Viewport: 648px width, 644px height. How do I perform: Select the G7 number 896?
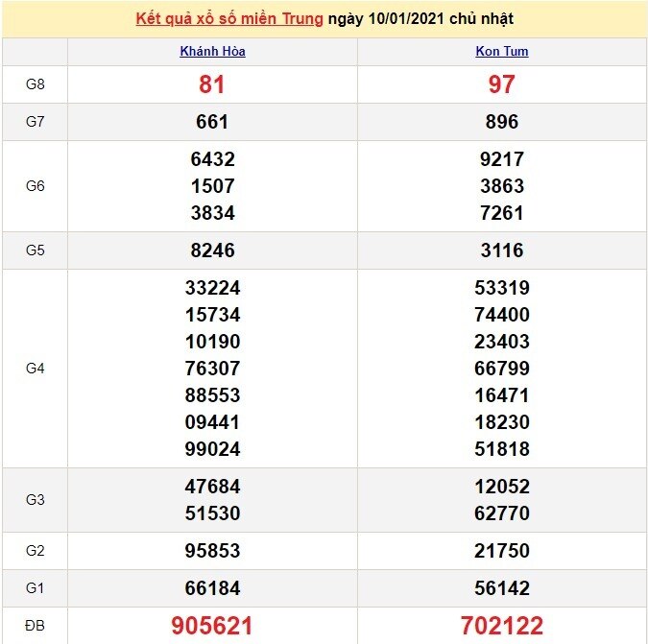501,122
